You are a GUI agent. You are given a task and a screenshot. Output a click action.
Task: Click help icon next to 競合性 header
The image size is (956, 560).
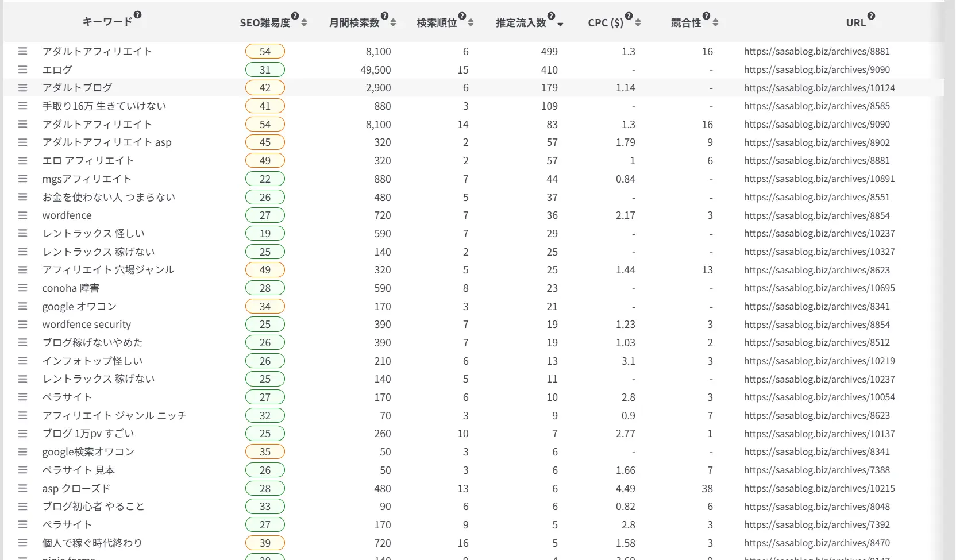tap(706, 16)
